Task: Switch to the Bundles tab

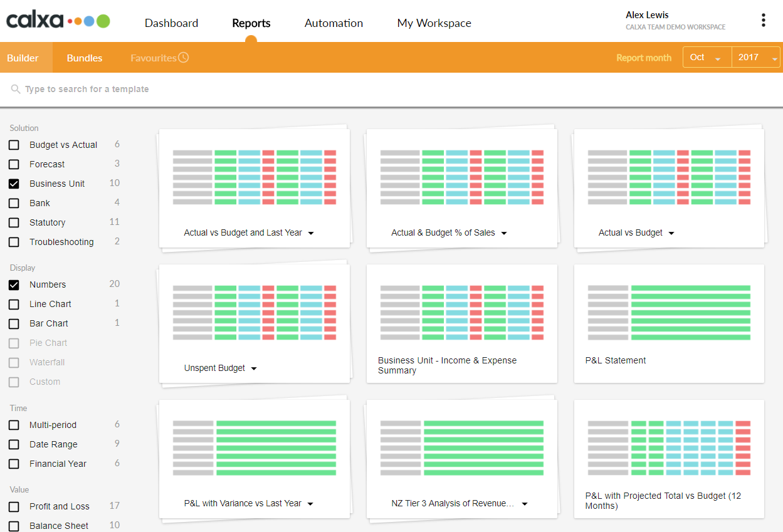Action: click(85, 58)
